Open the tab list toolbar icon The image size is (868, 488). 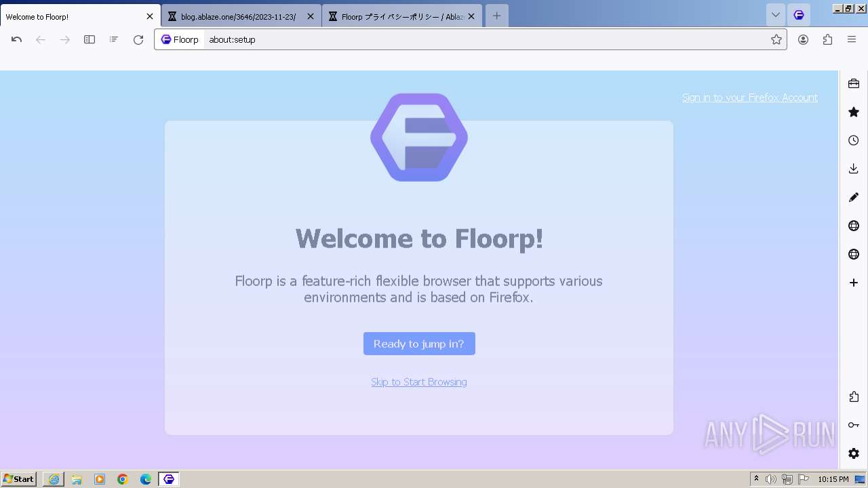click(x=114, y=40)
